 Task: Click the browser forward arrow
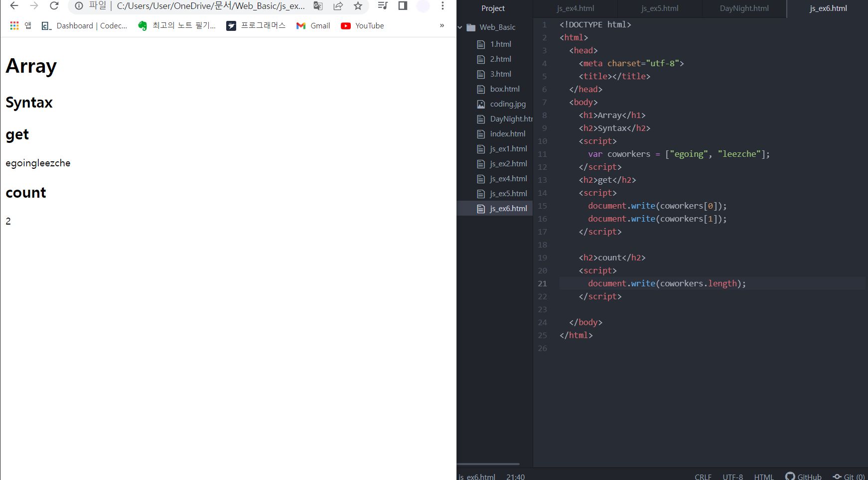tap(34, 6)
